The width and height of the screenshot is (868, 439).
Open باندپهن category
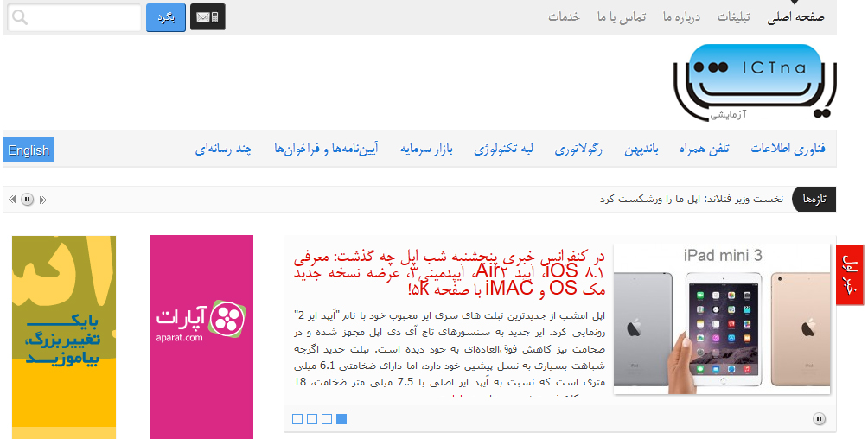641,149
